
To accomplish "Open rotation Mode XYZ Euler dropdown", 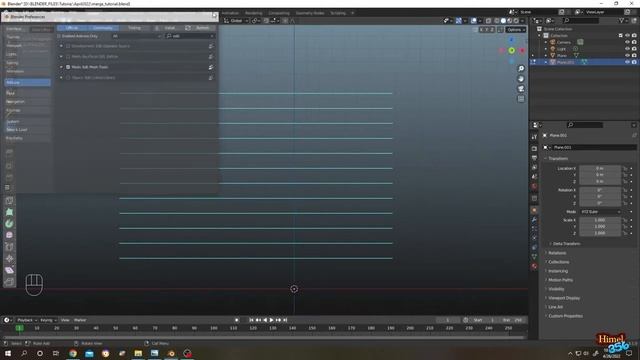I will 600,211.
